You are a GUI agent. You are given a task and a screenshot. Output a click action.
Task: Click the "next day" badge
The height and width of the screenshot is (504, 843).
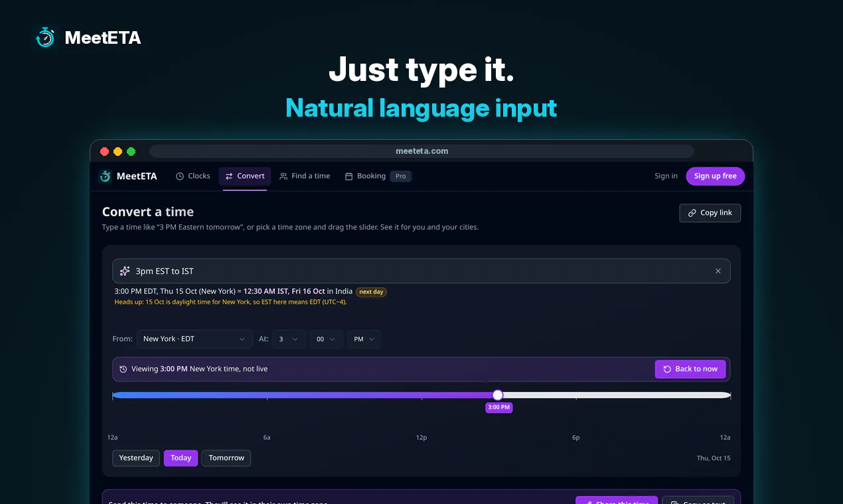[372, 292]
